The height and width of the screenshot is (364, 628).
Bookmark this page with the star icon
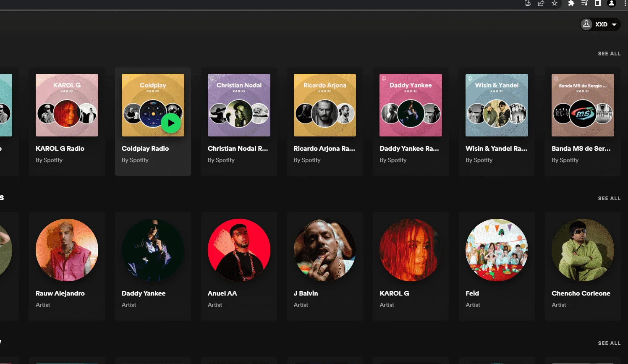(555, 3)
